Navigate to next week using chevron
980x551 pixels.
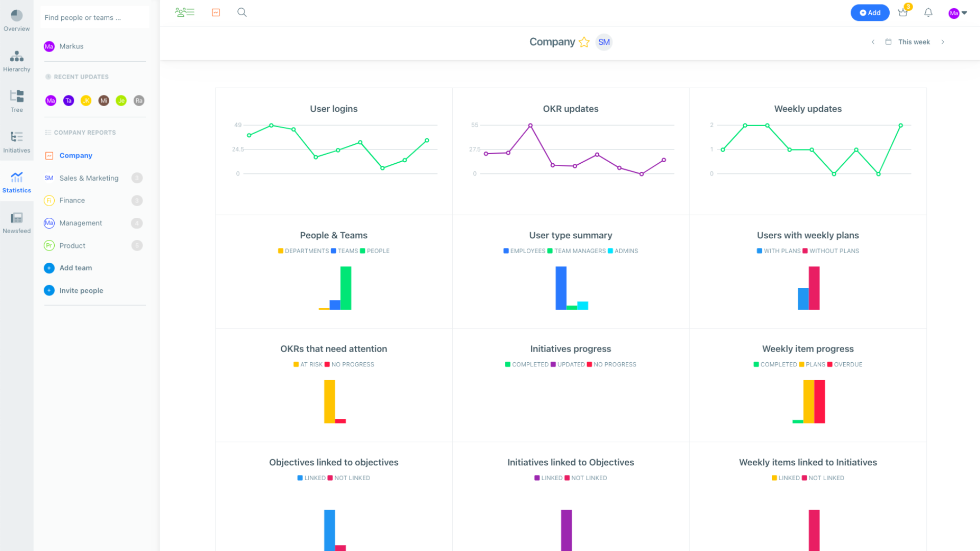(943, 42)
